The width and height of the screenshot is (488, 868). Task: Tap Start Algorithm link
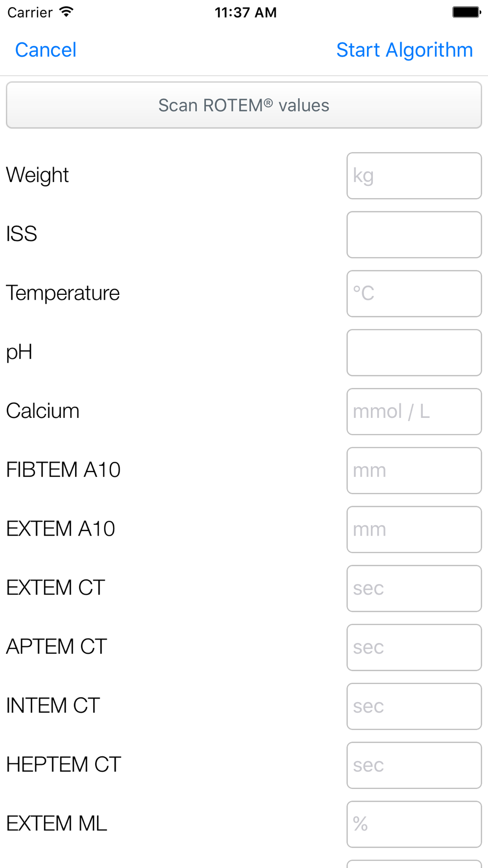point(405,50)
